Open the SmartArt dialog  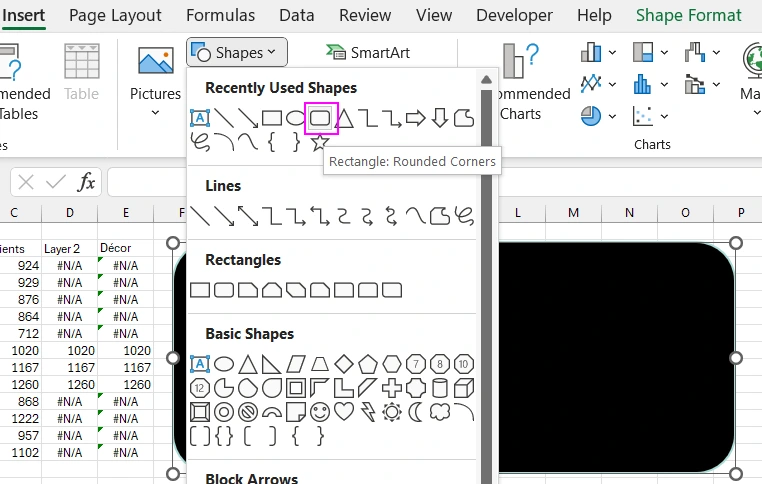click(x=368, y=52)
